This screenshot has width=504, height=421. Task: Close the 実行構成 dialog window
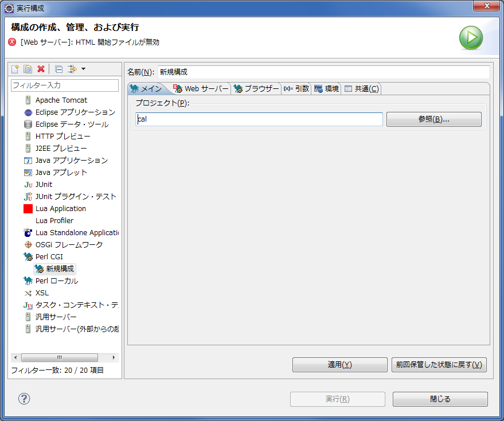[x=486, y=6]
